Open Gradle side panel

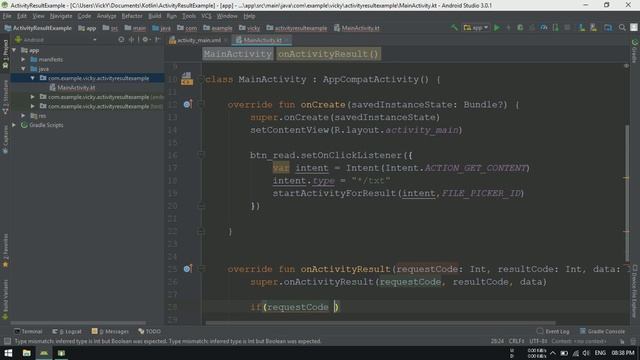[x=635, y=51]
